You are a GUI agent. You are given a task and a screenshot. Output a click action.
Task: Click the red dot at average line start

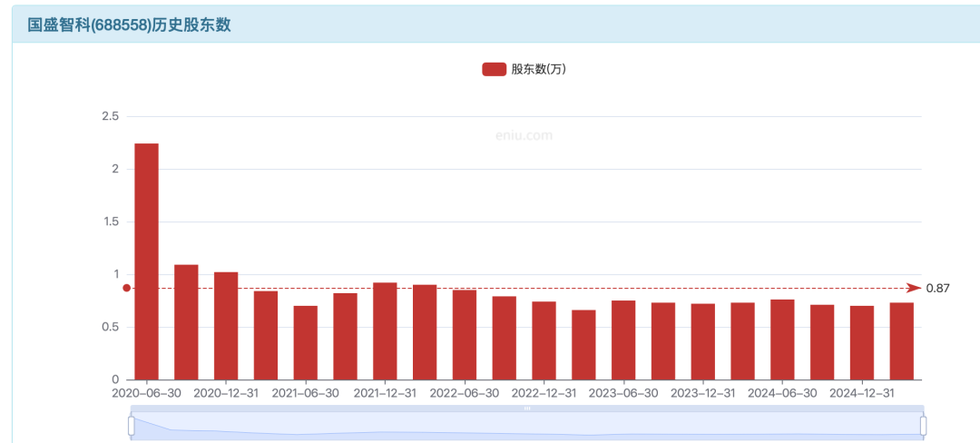tap(127, 288)
